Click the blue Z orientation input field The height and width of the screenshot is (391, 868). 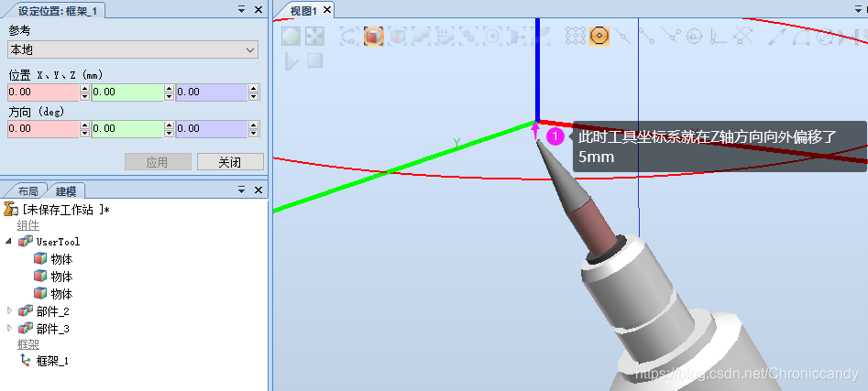212,129
